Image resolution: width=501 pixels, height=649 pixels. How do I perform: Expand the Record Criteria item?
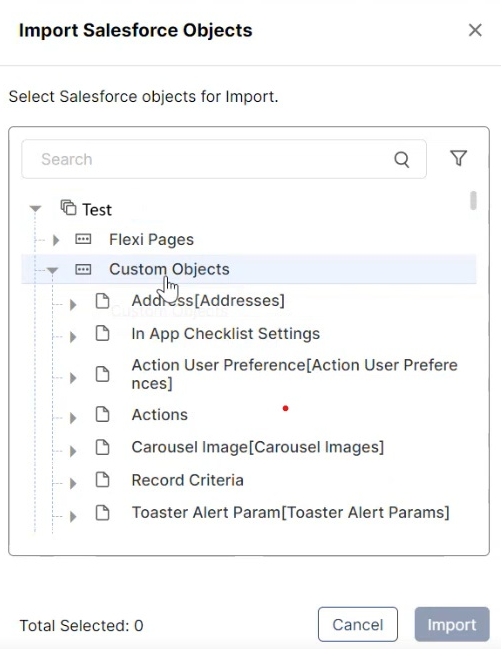(x=73, y=483)
